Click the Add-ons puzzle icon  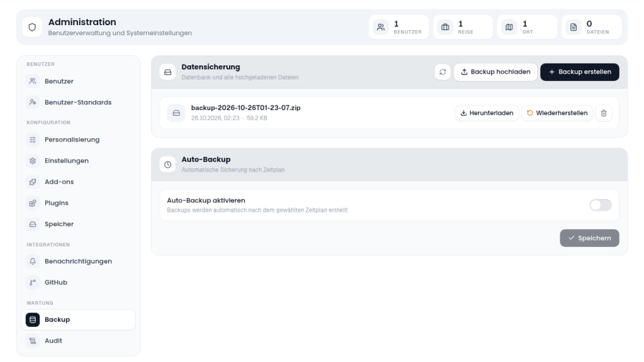coord(33,182)
